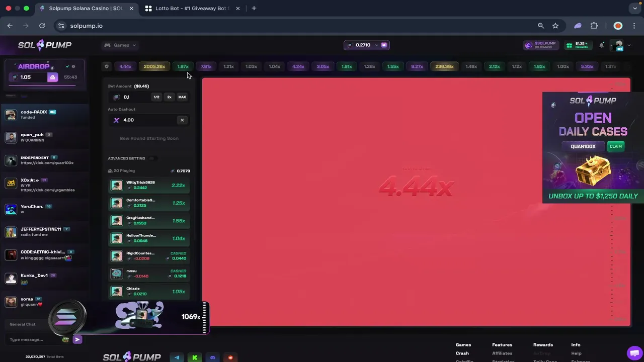This screenshot has height=362, width=644.
Task: Open a new browser tab
Action: pyautogui.click(x=254, y=9)
